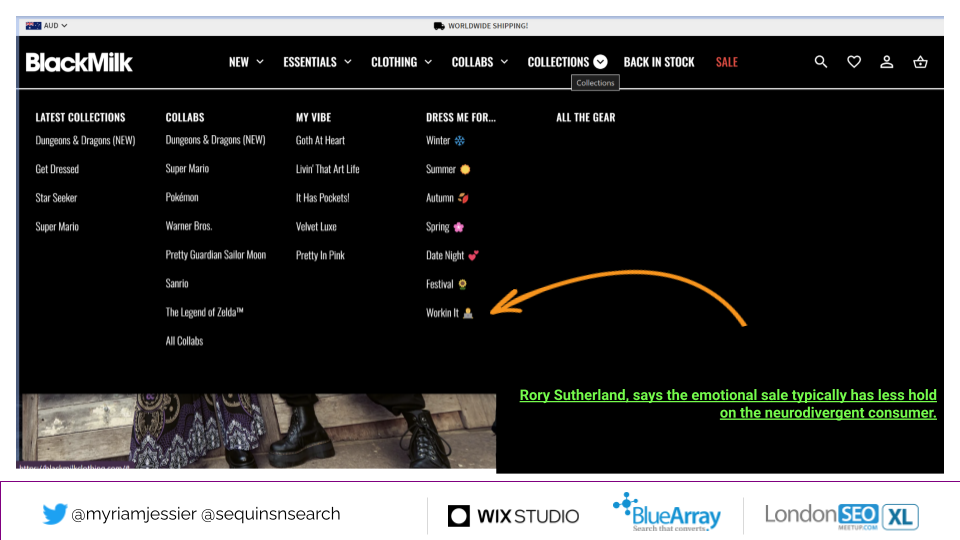This screenshot has height=540, width=960.
Task: Click the search magnifier icon
Action: click(x=821, y=62)
